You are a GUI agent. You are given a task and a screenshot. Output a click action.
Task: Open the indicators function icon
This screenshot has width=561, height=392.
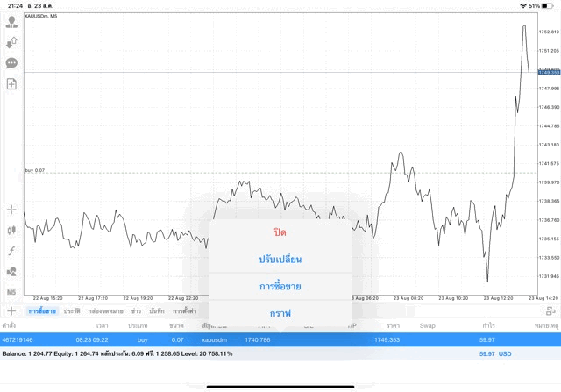tap(11, 251)
